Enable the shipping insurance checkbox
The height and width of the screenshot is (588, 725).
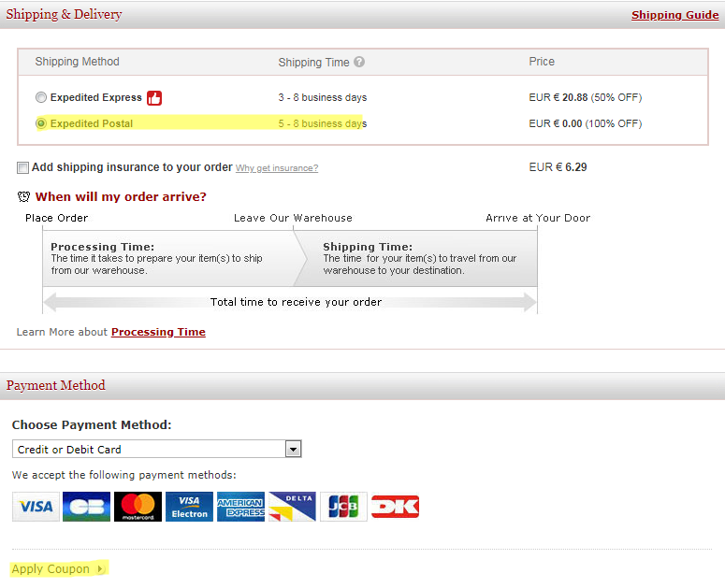coord(22,168)
